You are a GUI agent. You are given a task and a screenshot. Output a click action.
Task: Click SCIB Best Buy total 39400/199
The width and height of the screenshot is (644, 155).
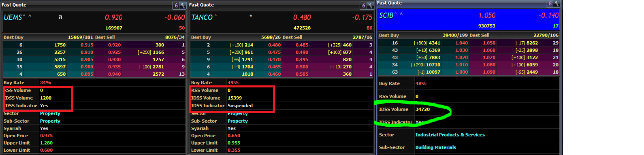tap(455, 35)
